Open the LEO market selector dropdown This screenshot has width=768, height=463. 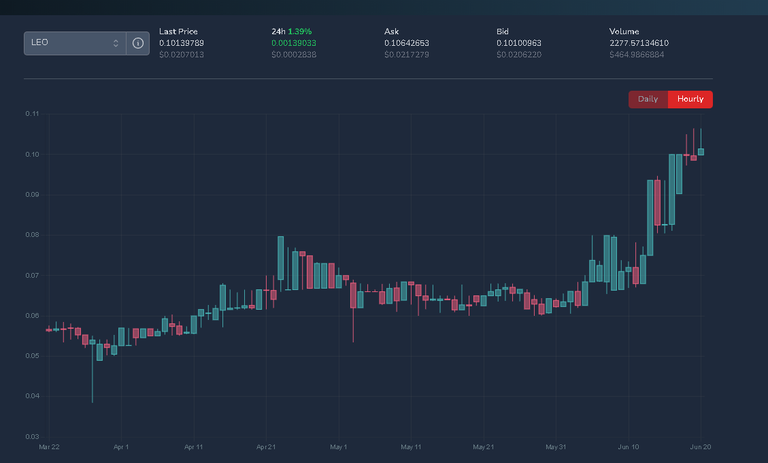[75, 43]
